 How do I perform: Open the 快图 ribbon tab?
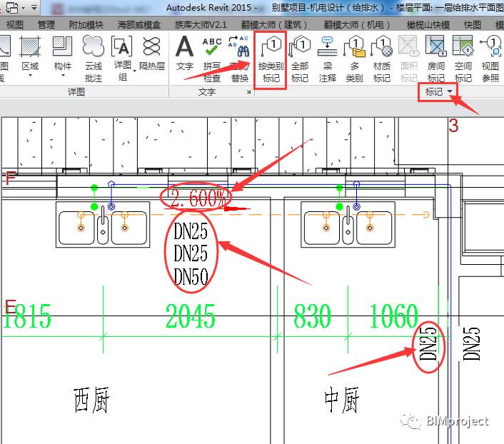click(473, 25)
